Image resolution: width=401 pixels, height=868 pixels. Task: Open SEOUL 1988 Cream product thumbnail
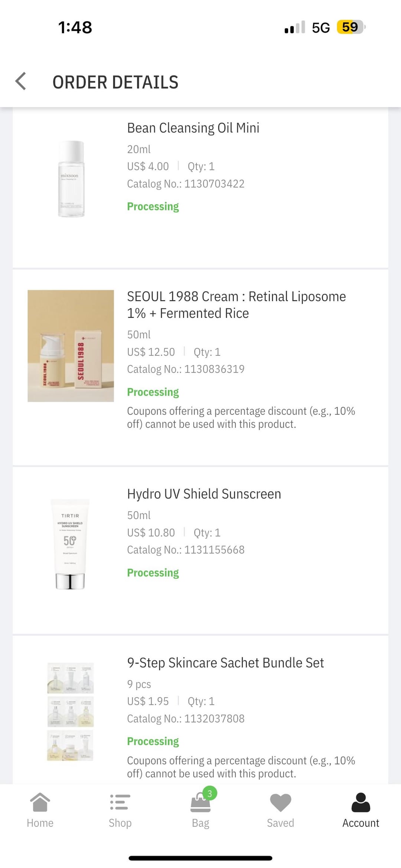pos(71,346)
